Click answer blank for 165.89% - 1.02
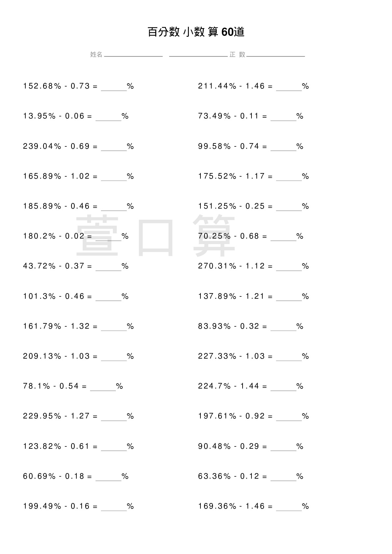This screenshot has height=554, width=392. [x=114, y=177]
